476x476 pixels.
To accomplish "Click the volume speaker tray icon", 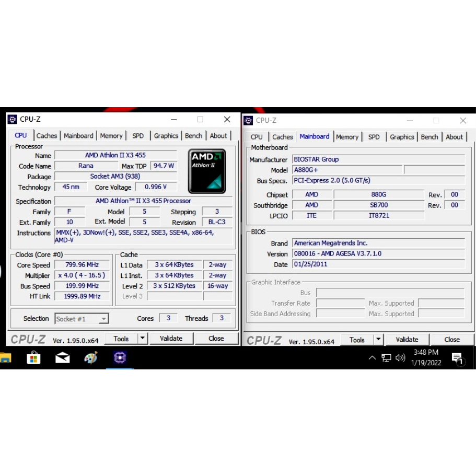I will click(400, 358).
